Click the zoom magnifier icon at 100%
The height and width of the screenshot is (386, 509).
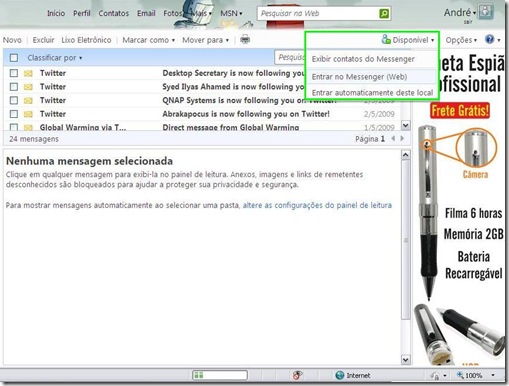click(460, 375)
